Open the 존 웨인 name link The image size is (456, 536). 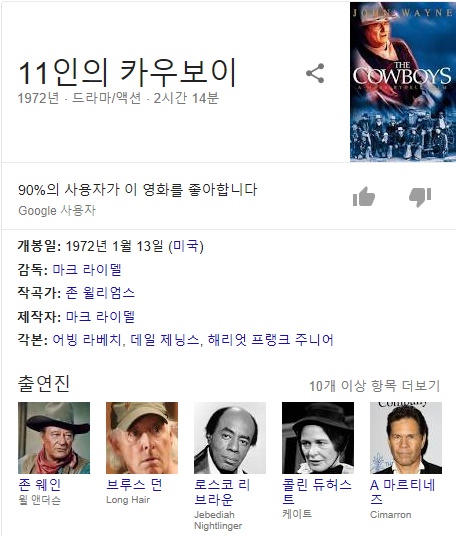(x=40, y=485)
